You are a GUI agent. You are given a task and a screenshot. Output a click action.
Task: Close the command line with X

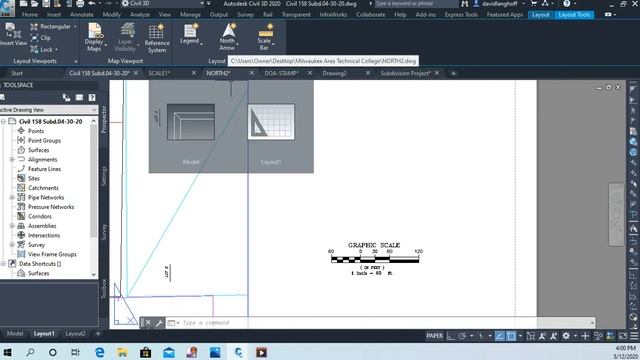[148, 323]
